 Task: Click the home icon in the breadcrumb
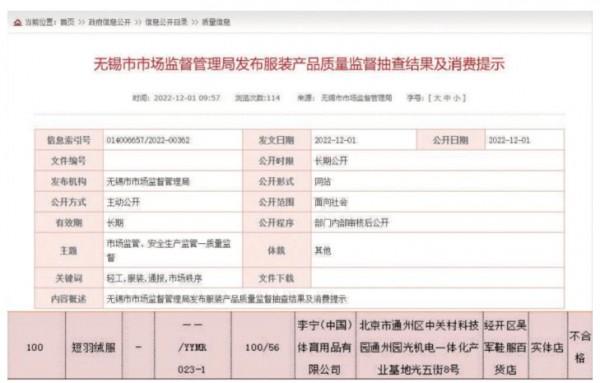tap(17, 23)
